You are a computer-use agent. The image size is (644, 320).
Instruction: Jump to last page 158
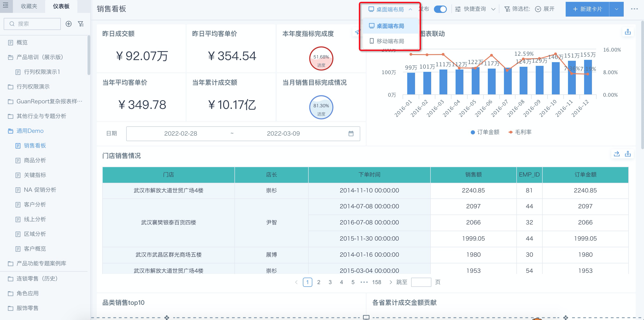point(377,282)
